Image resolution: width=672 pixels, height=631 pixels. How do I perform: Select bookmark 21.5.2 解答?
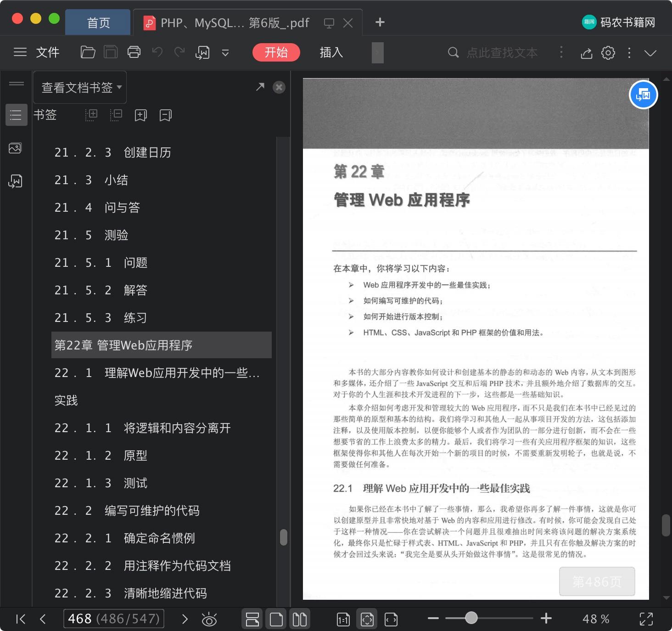point(162,290)
